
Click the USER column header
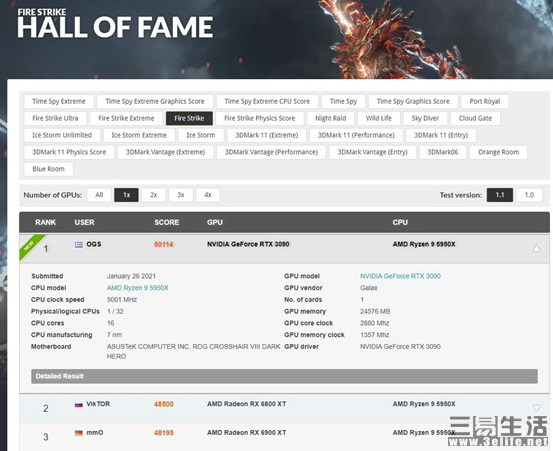pos(84,223)
